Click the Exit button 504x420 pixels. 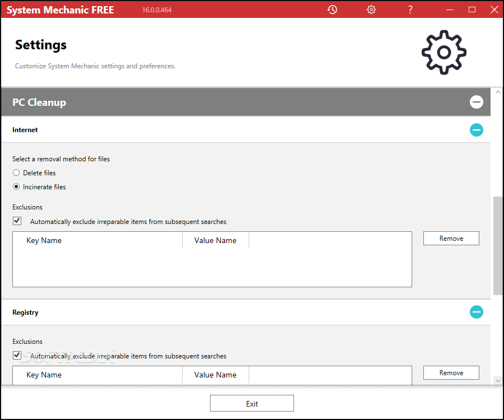[x=252, y=404]
